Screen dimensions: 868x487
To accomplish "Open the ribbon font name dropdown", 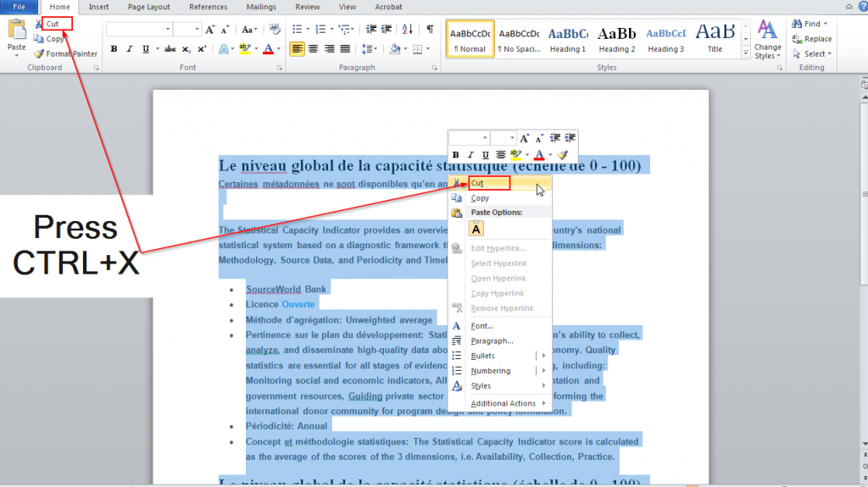I will click(x=168, y=30).
